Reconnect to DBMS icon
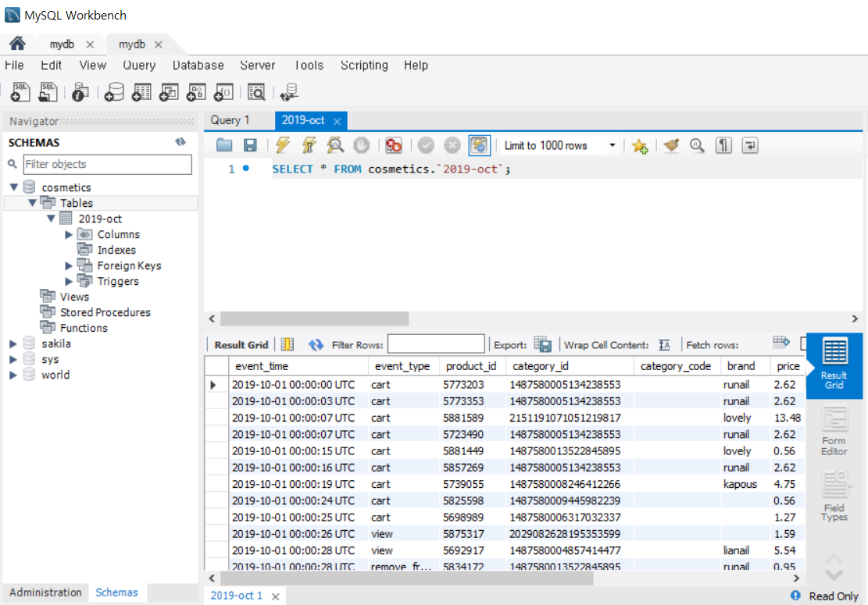 point(289,92)
